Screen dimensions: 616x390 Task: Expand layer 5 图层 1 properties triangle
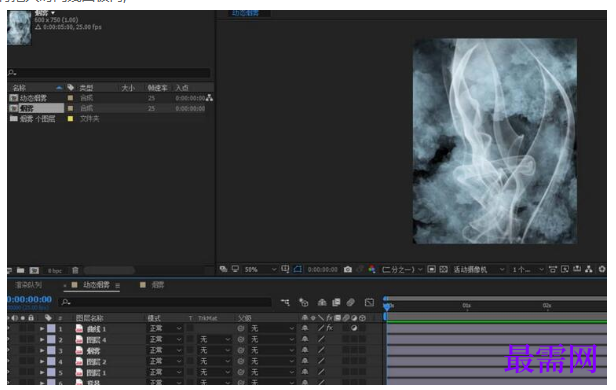coord(42,372)
